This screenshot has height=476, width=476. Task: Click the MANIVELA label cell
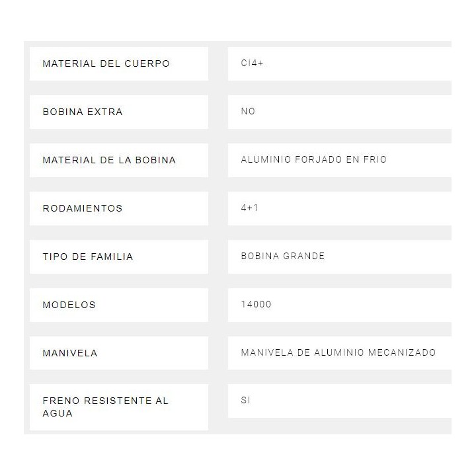(x=70, y=353)
